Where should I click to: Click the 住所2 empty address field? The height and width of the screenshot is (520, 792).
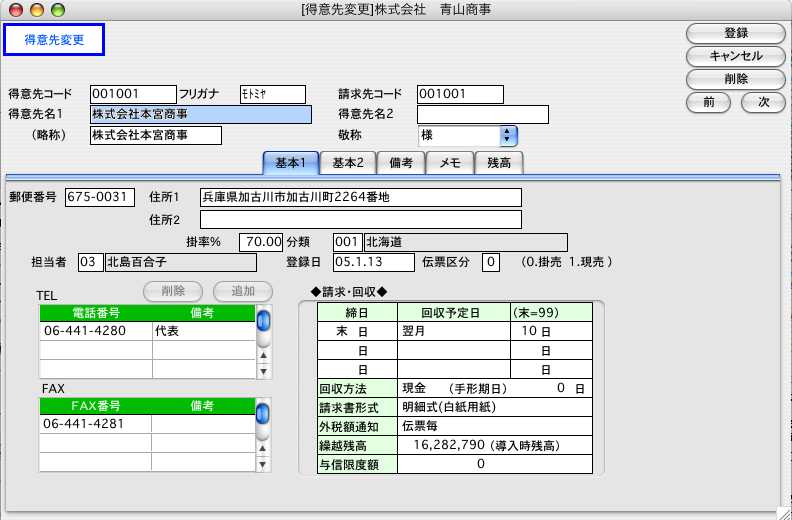coord(361,219)
